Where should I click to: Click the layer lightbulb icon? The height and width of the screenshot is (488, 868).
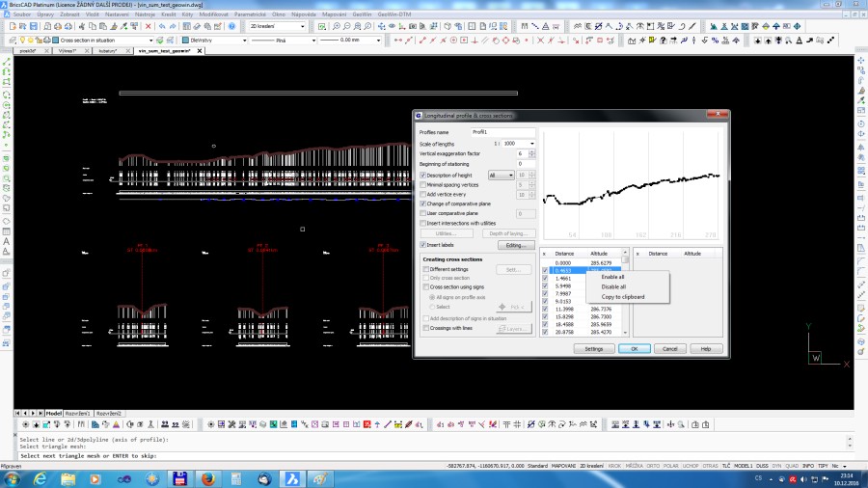click(x=22, y=41)
